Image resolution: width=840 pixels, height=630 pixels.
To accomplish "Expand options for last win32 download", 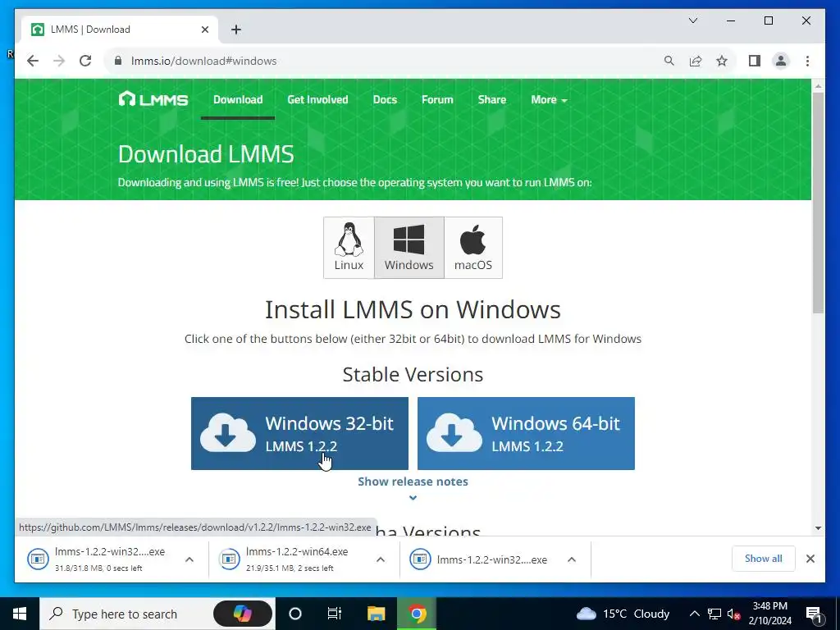I will [x=572, y=559].
